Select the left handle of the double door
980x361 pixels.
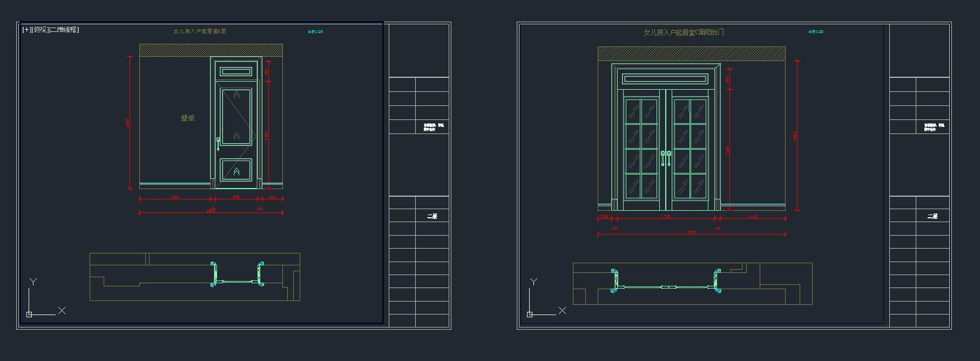coord(663,158)
